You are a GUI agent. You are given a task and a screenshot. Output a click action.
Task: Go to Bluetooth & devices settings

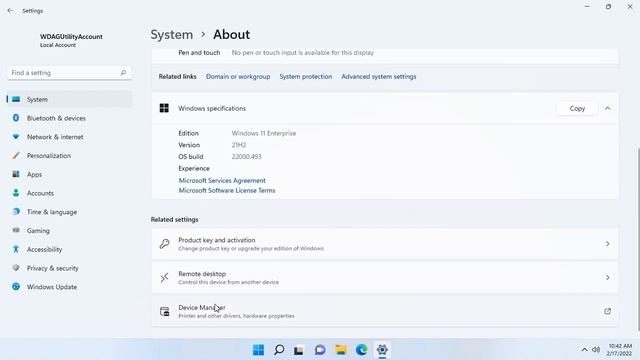coord(69,118)
